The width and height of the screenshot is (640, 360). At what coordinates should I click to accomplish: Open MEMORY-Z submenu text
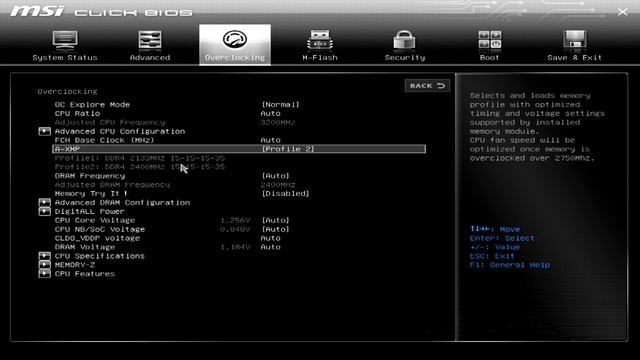[x=75, y=265]
